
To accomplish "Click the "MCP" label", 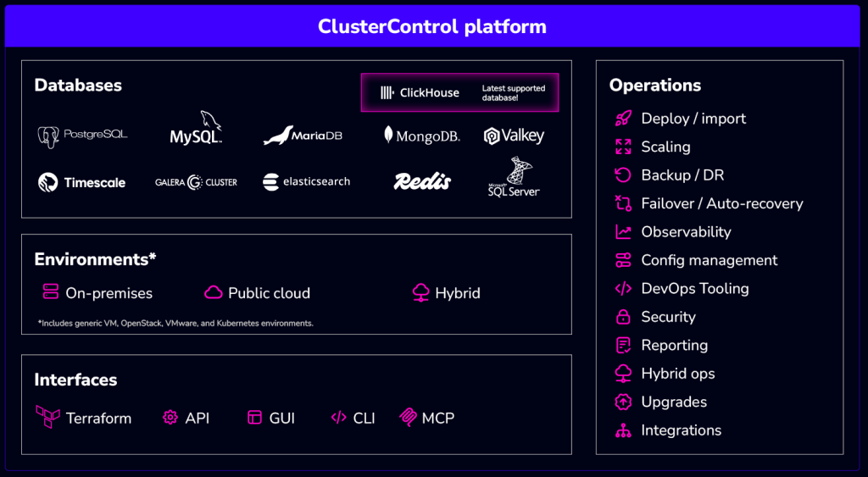I will point(438,419).
